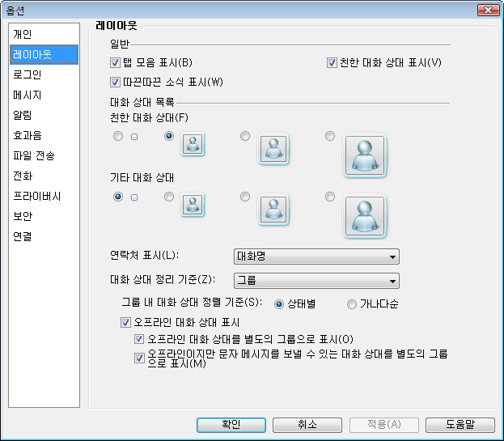Open help with the 도움말 button
Viewport: 504px width, 441px height.
click(x=460, y=425)
